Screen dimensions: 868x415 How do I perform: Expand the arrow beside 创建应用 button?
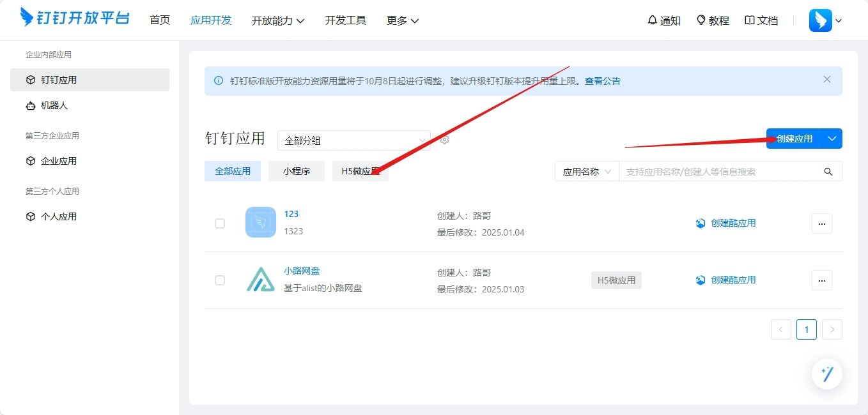(x=832, y=139)
